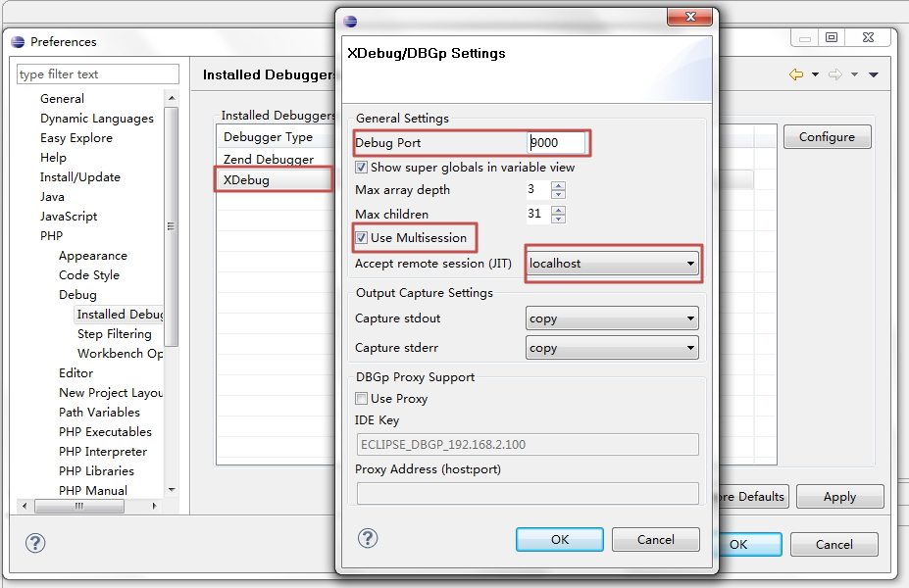Click OK in XDebug settings dialog
Screen dimensions: 909x588
[560, 539]
